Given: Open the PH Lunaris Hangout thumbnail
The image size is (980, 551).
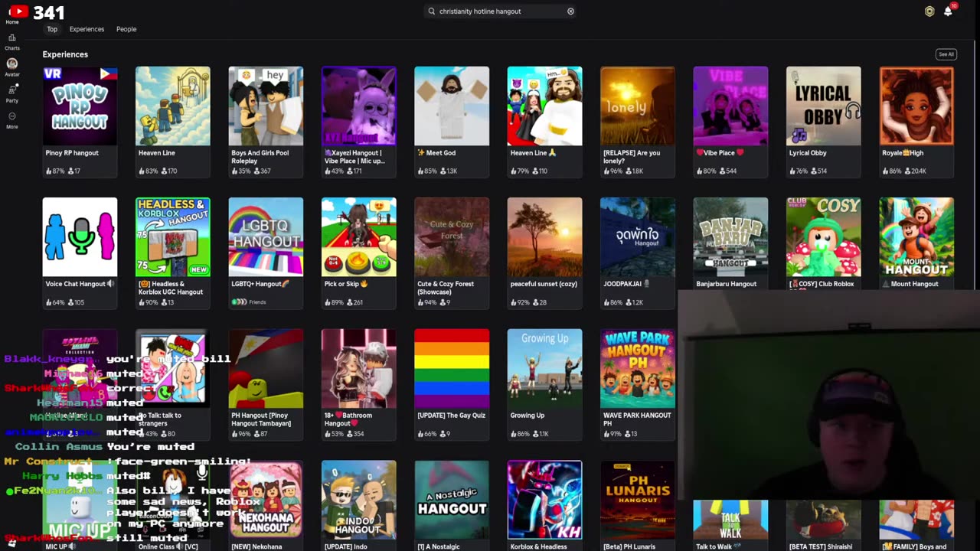Looking at the screenshot, I should pyautogui.click(x=638, y=500).
